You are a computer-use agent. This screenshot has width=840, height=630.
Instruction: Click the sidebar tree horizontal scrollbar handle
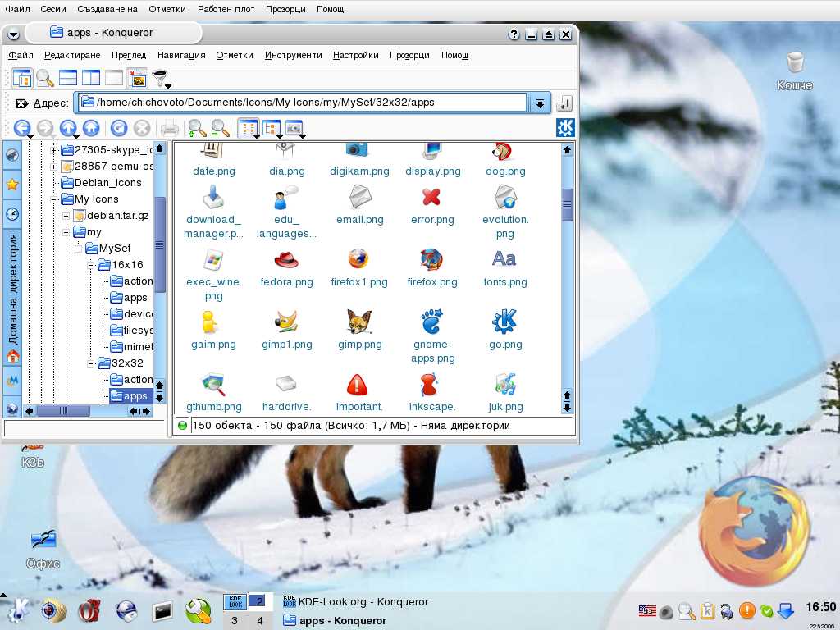coord(63,412)
